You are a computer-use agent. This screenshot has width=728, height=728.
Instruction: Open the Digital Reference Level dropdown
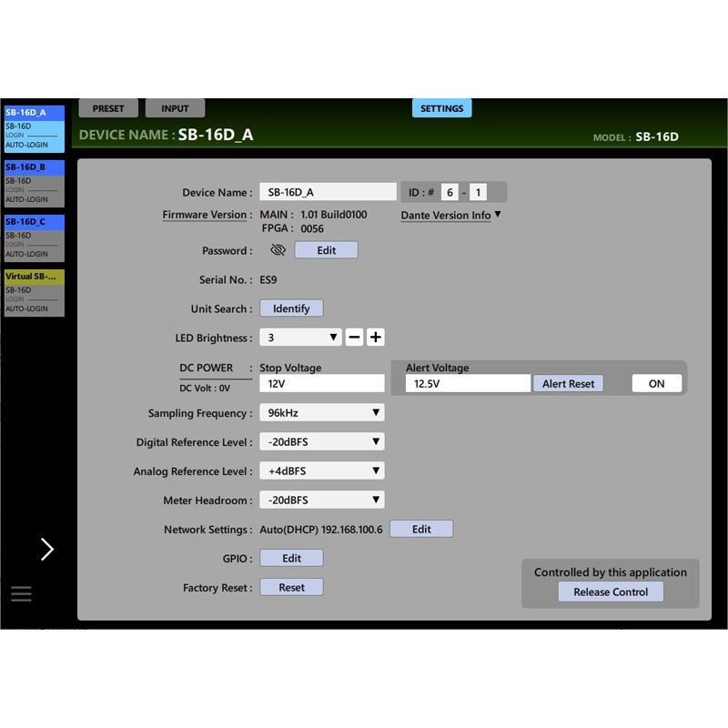click(322, 441)
